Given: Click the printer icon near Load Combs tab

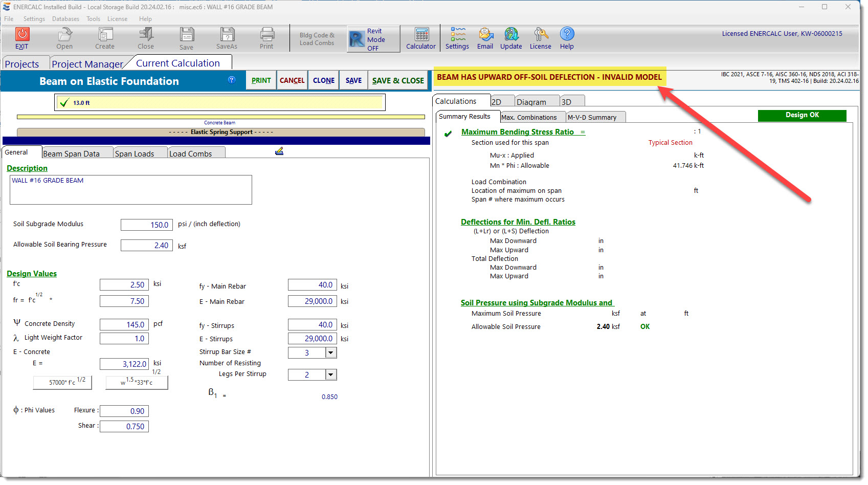Looking at the screenshot, I should pos(279,151).
